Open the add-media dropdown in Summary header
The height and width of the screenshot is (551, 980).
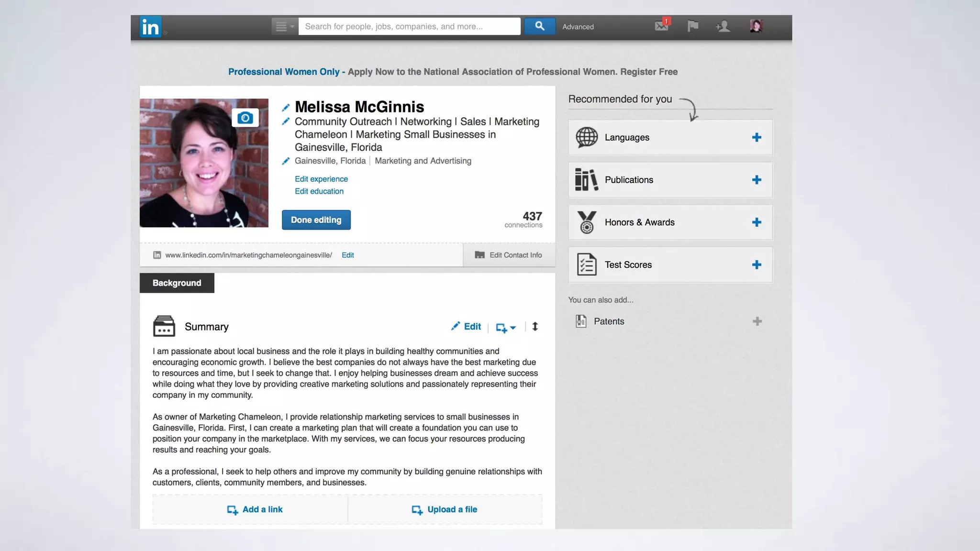point(505,328)
